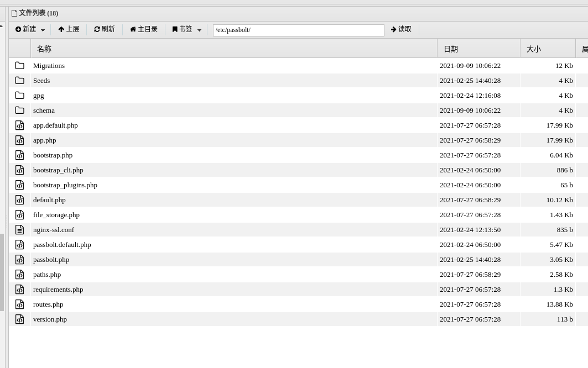Click the file_storage.php file icon
588x368 pixels.
(19, 215)
